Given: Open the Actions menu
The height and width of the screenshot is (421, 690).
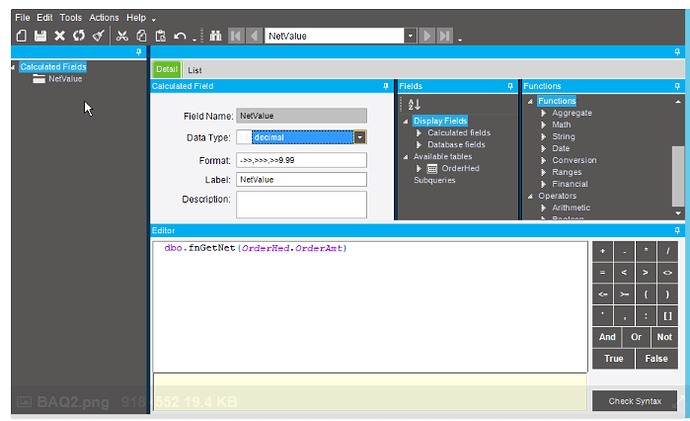Looking at the screenshot, I should click(x=104, y=18).
